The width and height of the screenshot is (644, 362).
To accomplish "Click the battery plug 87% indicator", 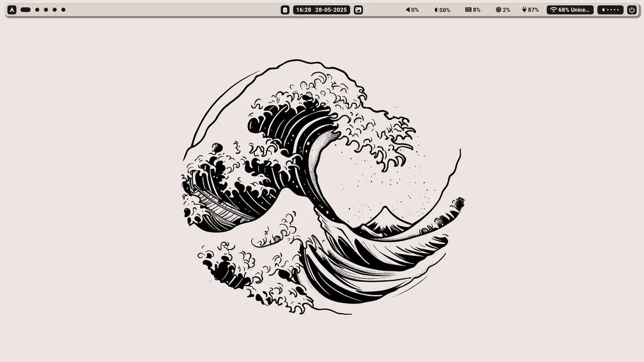I will point(530,10).
